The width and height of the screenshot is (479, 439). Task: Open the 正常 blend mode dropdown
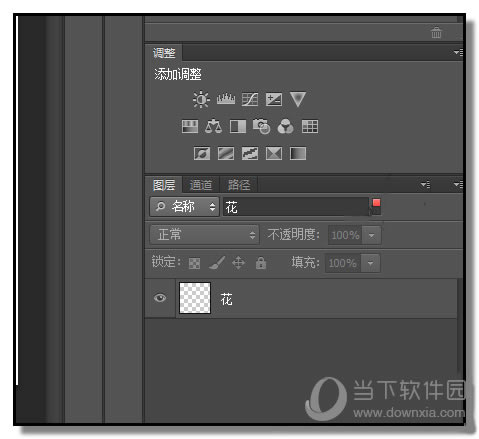(204, 235)
